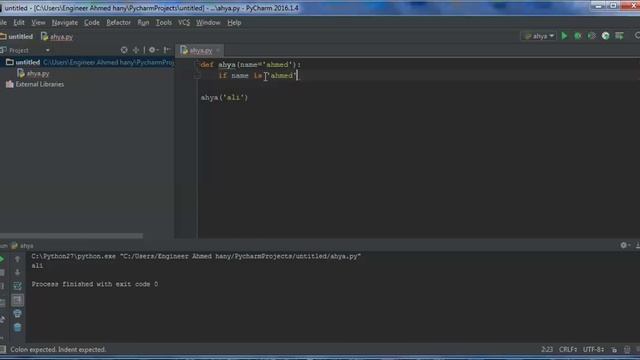Open the Help menu
Image resolution: width=640 pixels, height=360 pixels.
(x=234, y=22)
